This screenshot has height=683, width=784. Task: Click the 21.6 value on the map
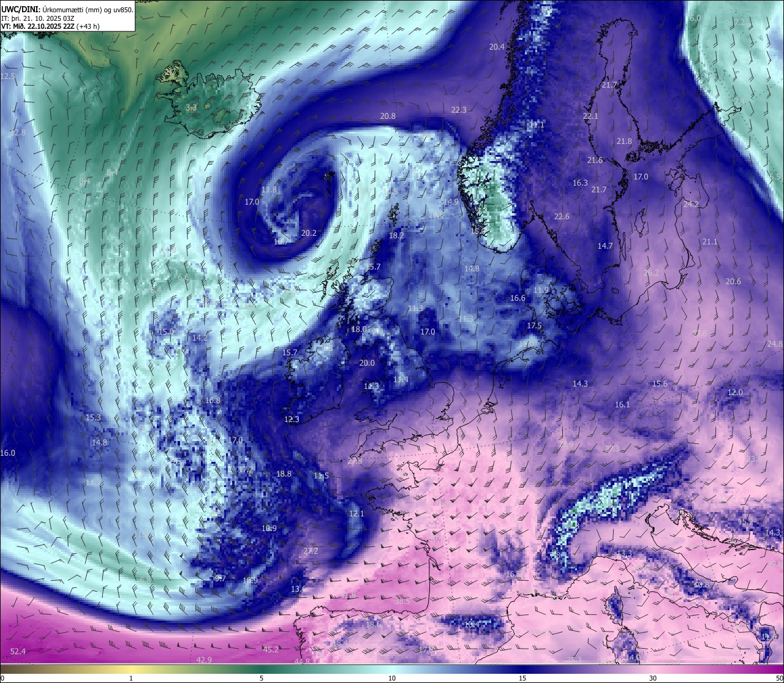pos(595,160)
